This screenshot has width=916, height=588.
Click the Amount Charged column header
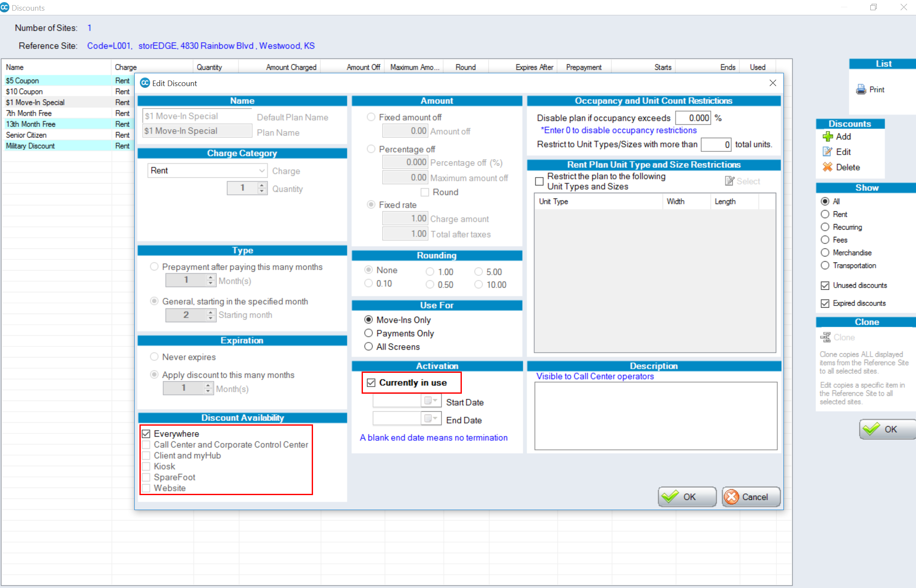coord(279,67)
